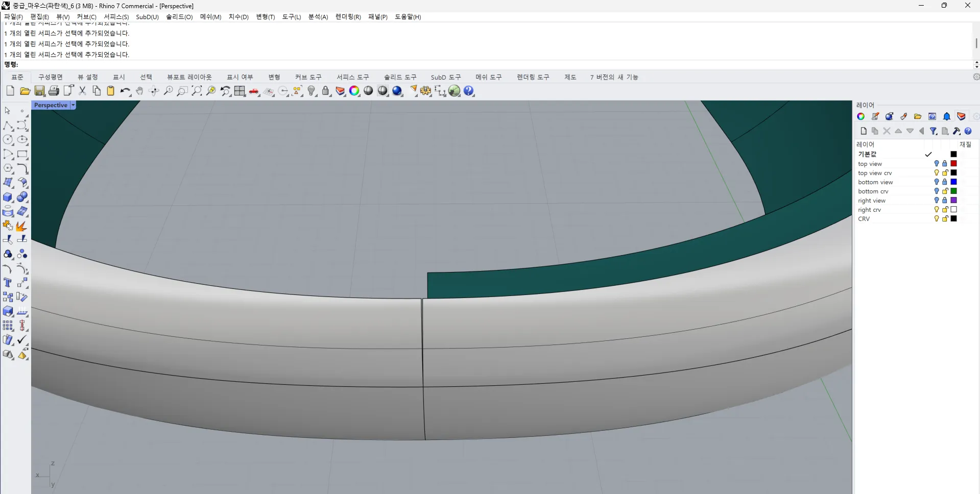
Task: Open the 서피스(S) menu
Action: point(116,17)
